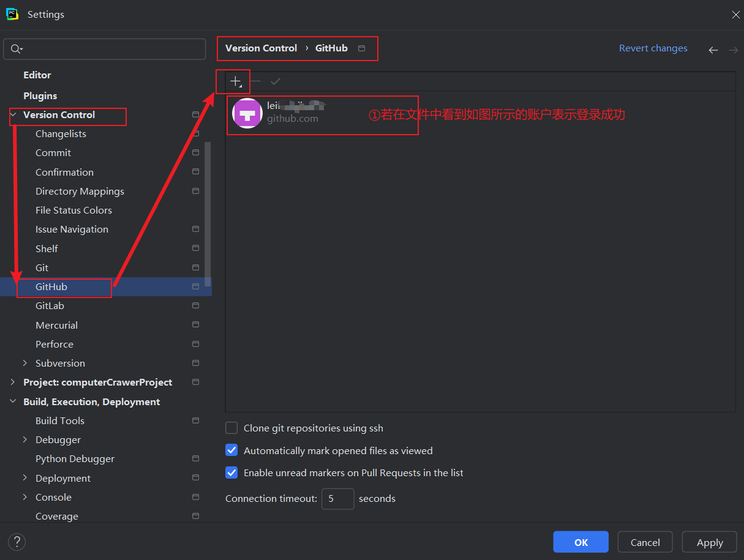Select Changelists settings page
Image resolution: width=744 pixels, height=560 pixels.
pos(61,133)
